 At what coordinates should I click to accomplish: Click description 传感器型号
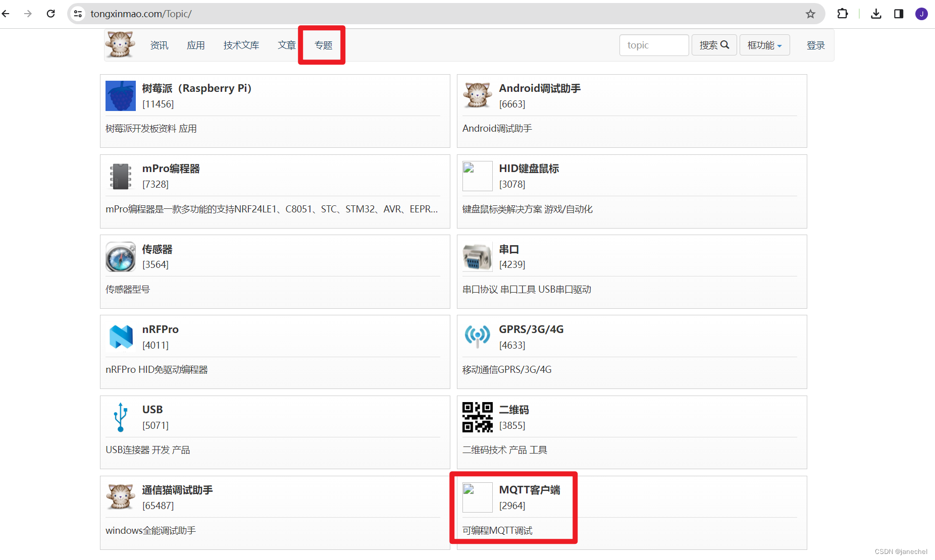pos(128,290)
